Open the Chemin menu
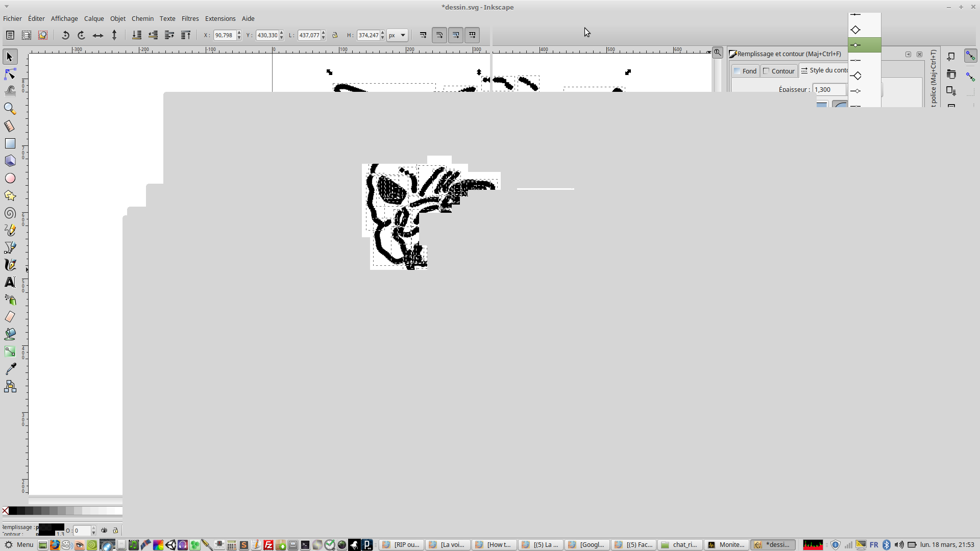 pos(142,18)
